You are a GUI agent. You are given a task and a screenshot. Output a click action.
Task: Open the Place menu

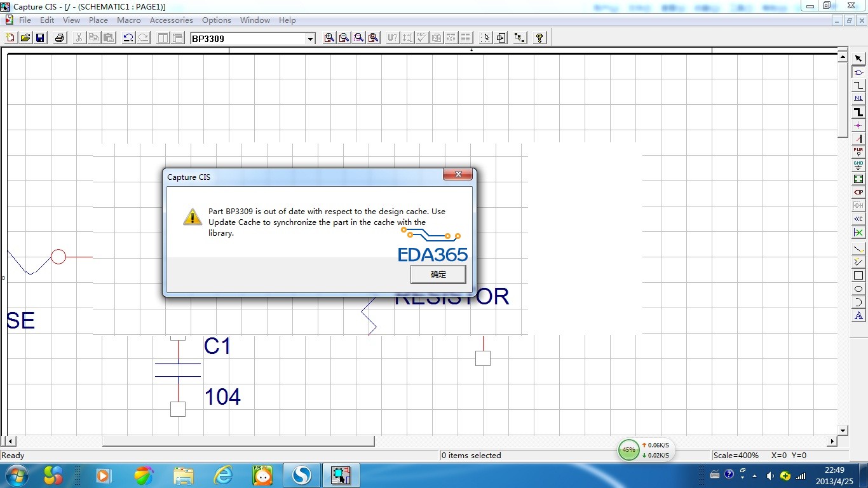coord(98,20)
